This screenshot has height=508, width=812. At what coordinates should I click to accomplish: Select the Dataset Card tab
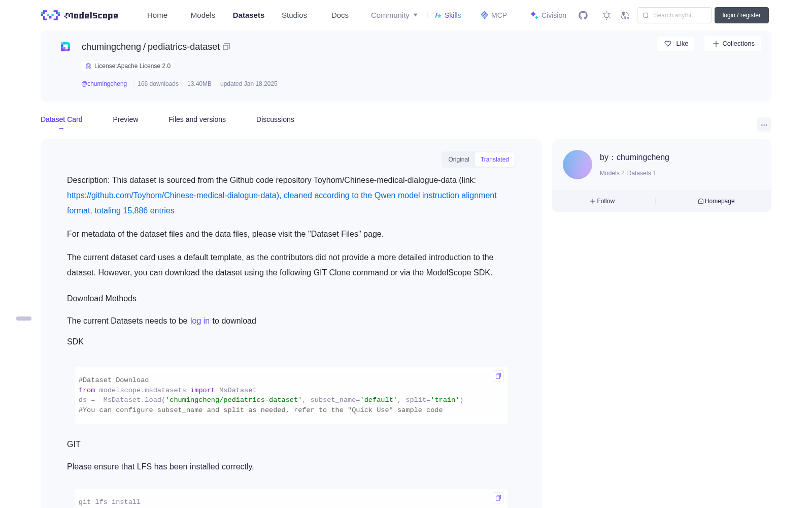click(61, 119)
